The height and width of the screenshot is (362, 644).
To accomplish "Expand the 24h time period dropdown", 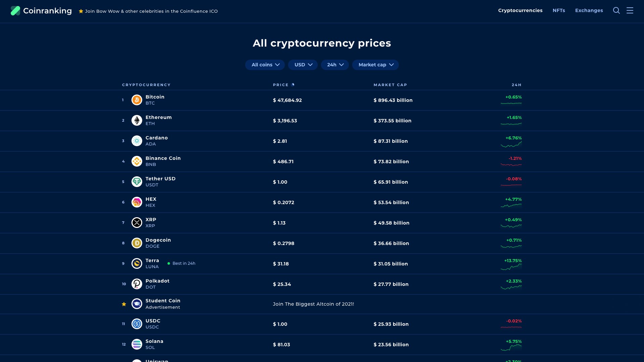I will coord(335,65).
